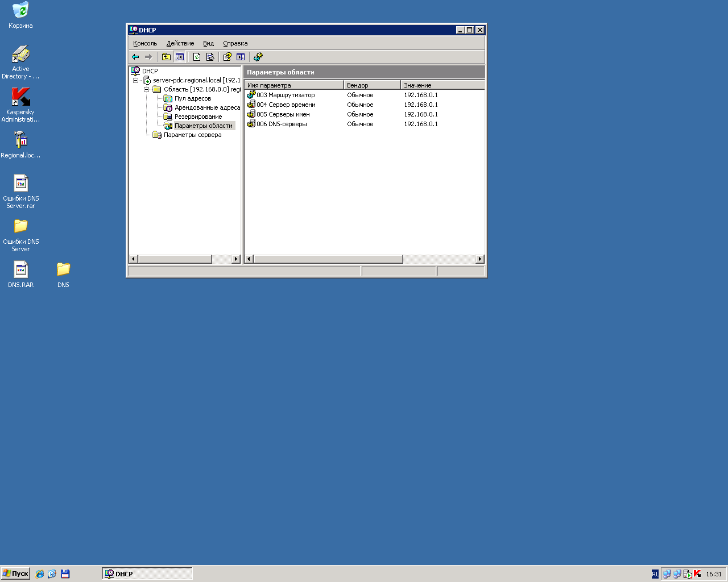
Task: Open the Справка menu
Action: coord(235,43)
